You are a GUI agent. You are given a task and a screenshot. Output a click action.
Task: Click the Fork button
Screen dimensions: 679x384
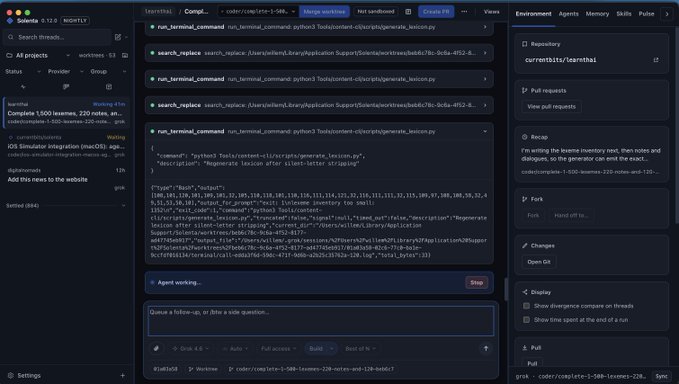[x=533, y=215]
